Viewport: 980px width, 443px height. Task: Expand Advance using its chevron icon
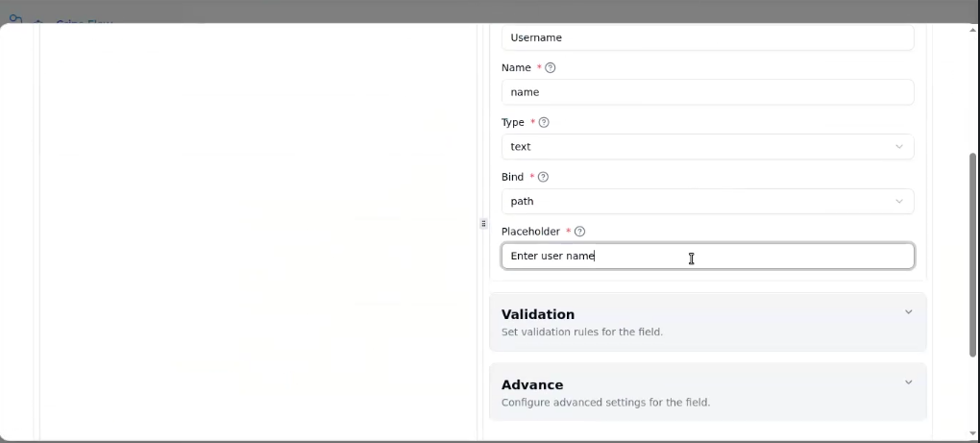coord(908,382)
